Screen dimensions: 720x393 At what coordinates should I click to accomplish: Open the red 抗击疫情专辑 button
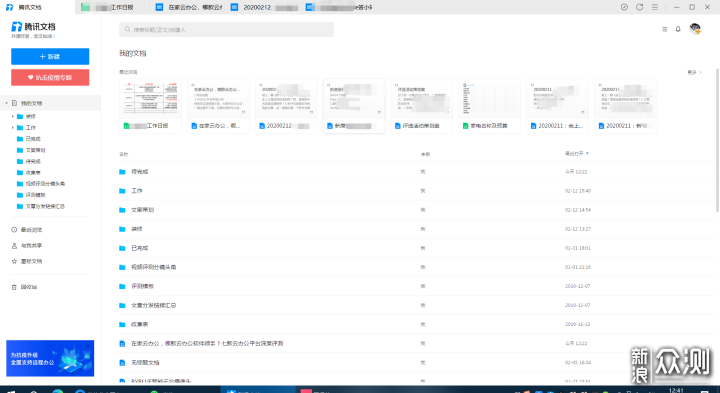point(50,78)
